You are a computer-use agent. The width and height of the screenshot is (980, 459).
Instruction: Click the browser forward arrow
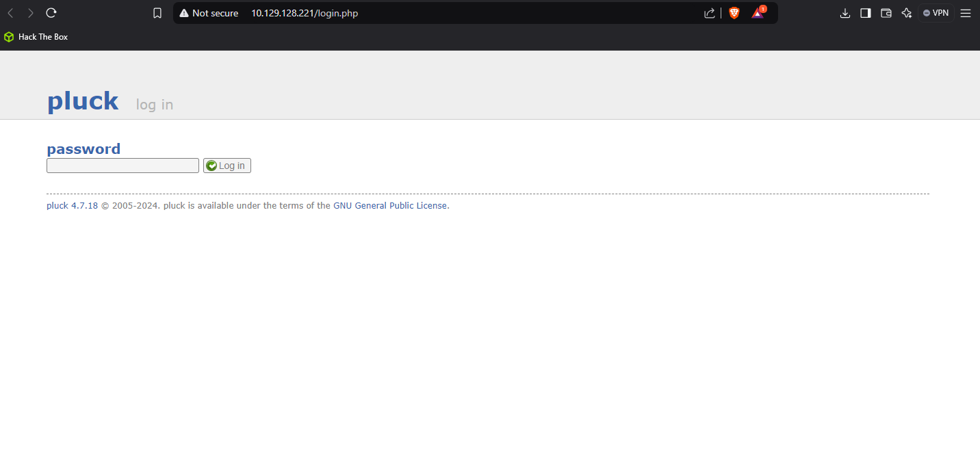[30, 13]
